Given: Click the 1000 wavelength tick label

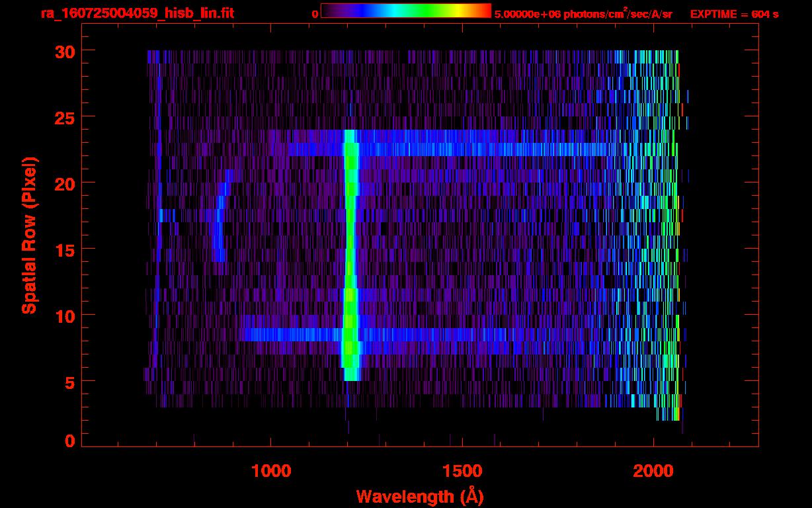Looking at the screenshot, I should (271, 470).
